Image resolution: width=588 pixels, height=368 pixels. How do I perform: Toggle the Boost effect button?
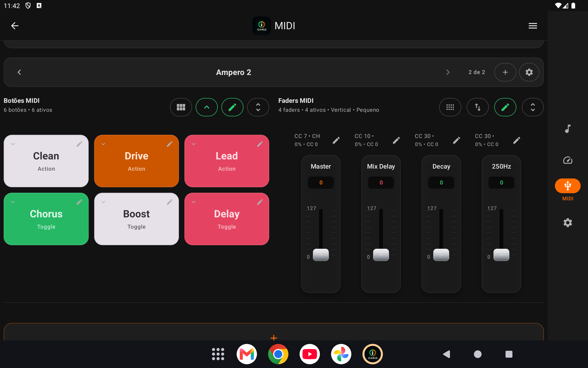tap(137, 219)
